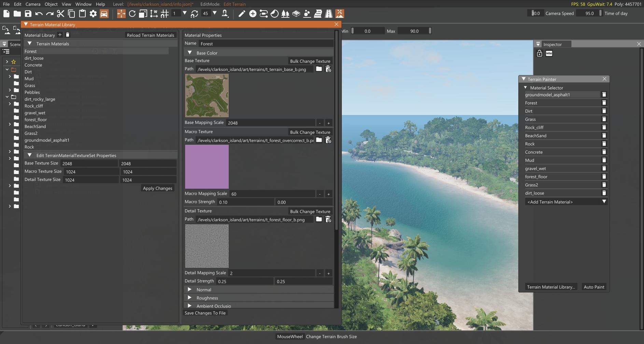Paste with the clipboard toolbar icon
The image size is (644, 344).
tap(82, 14)
